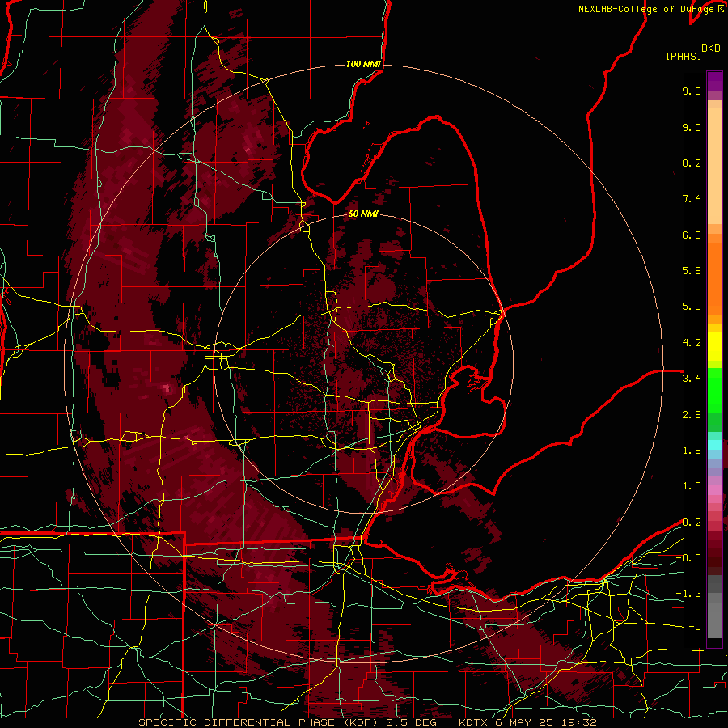Select the -1.3 scale value
Screen dimensions: 728x728
coord(688,594)
